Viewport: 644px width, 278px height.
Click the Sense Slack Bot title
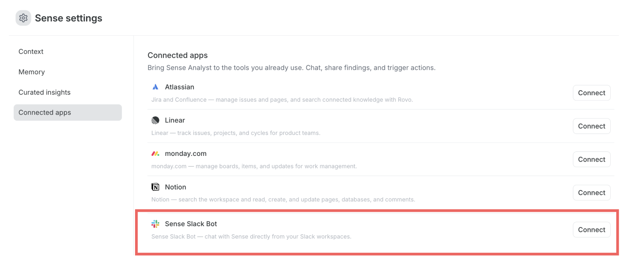coord(191,224)
